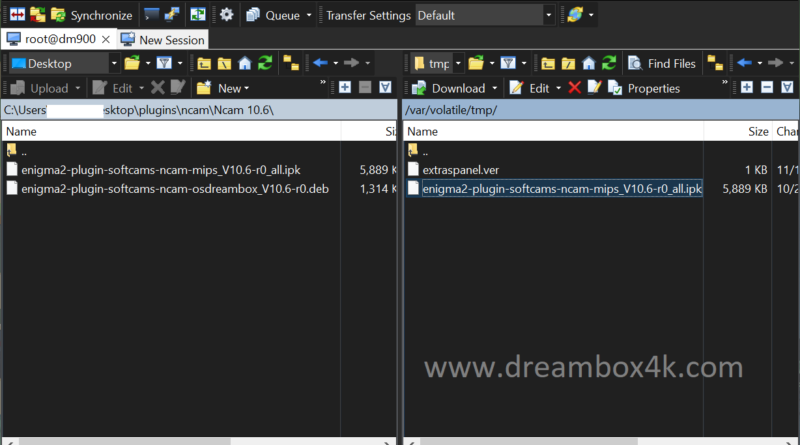The image size is (800, 445).
Task: Open Properties for the selected remote file
Action: point(644,88)
